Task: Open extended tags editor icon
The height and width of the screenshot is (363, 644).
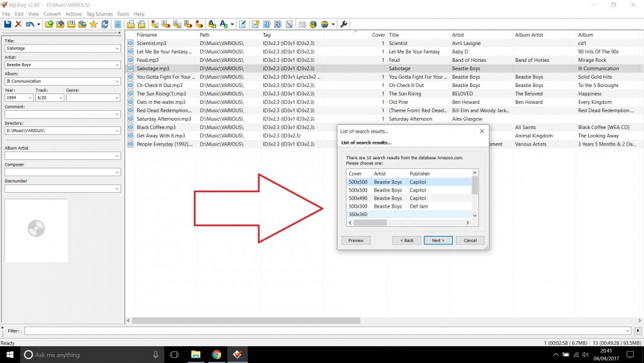Action: tap(242, 25)
